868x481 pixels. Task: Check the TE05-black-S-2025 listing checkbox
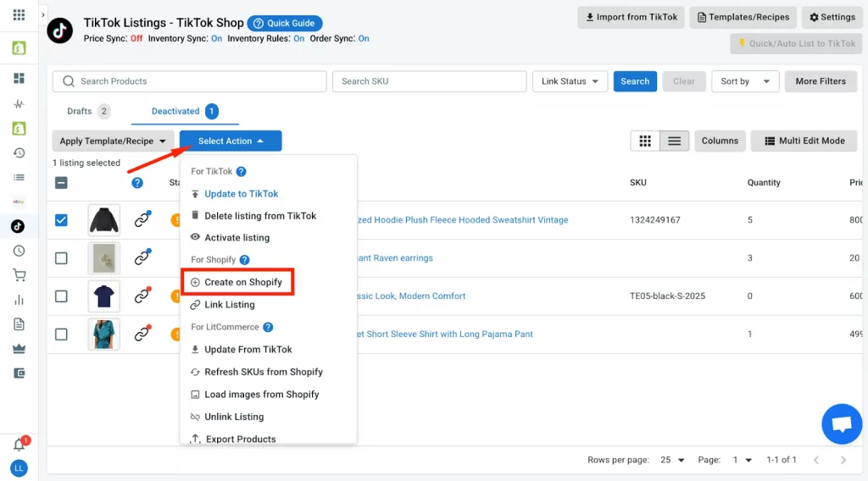pyautogui.click(x=61, y=296)
